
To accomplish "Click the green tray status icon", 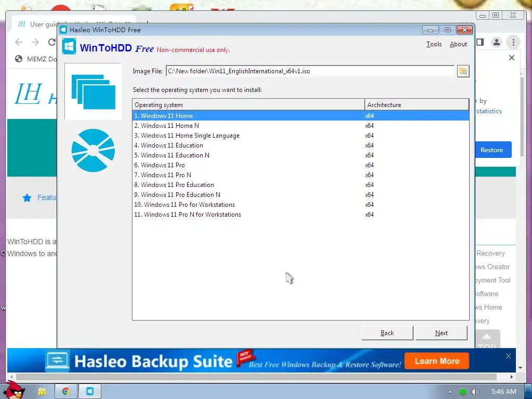I will (x=463, y=392).
